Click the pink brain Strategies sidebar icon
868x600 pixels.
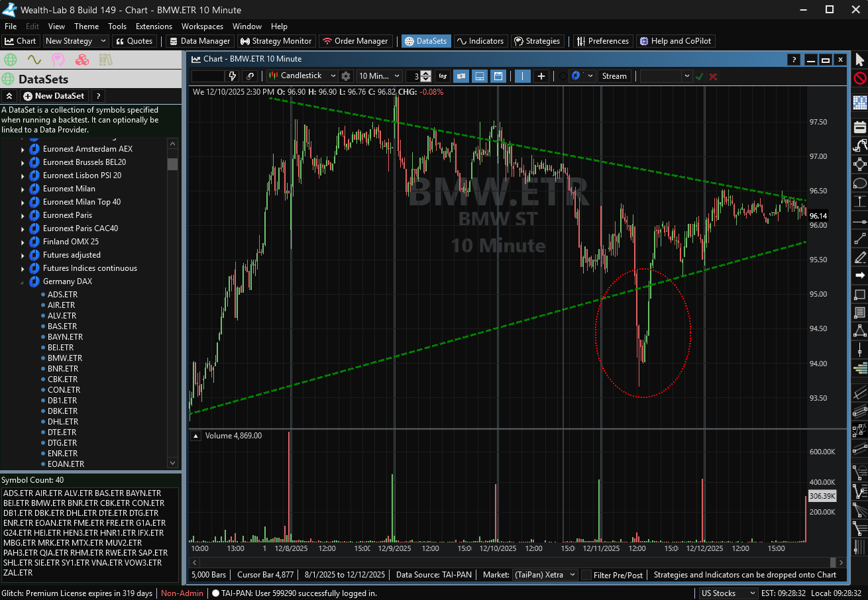pos(58,60)
